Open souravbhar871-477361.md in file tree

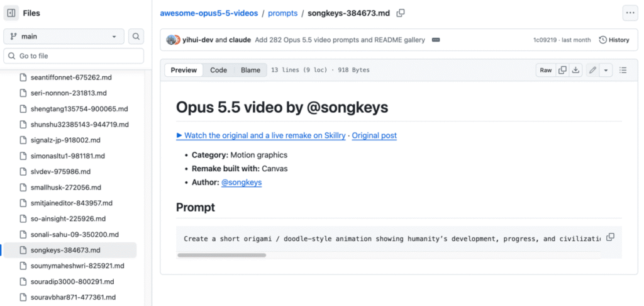coord(73,297)
